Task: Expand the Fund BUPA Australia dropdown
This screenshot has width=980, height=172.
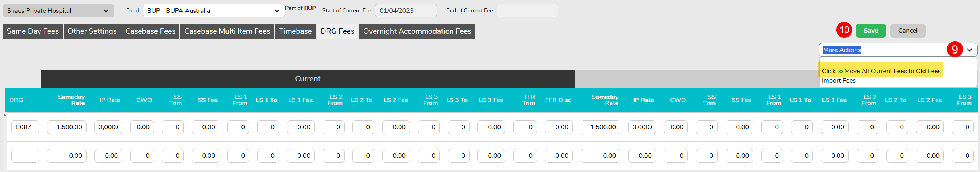Action: coord(214,11)
